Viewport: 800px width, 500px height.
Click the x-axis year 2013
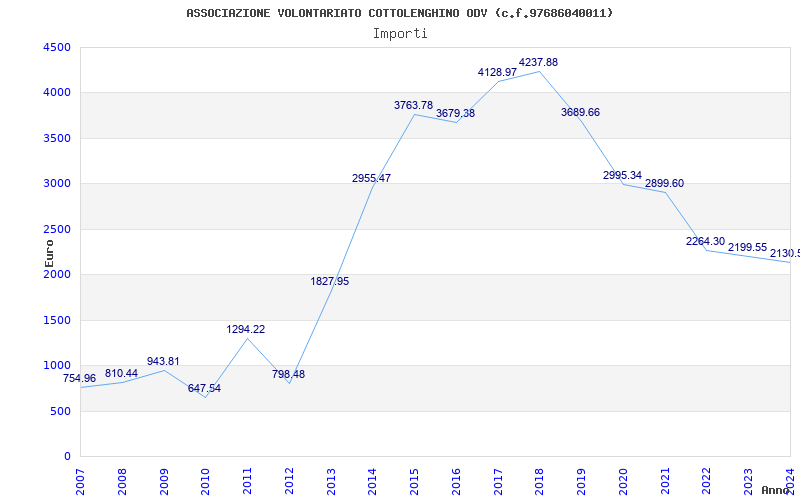(x=331, y=482)
